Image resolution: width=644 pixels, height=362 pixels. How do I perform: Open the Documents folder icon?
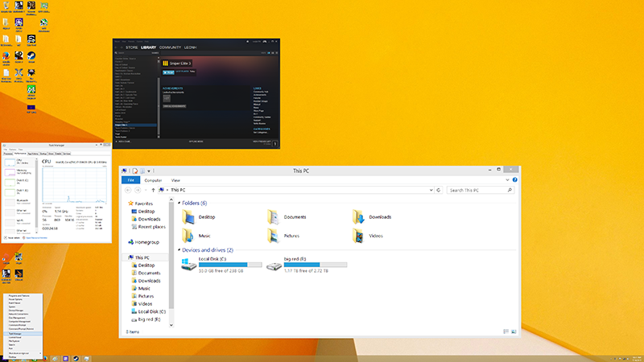click(275, 217)
